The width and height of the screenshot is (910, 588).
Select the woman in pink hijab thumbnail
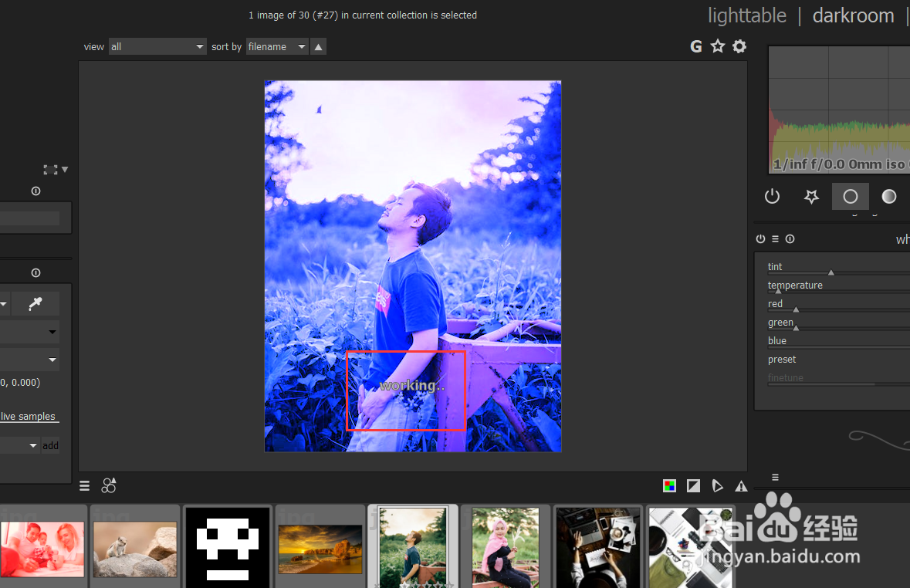tap(506, 547)
